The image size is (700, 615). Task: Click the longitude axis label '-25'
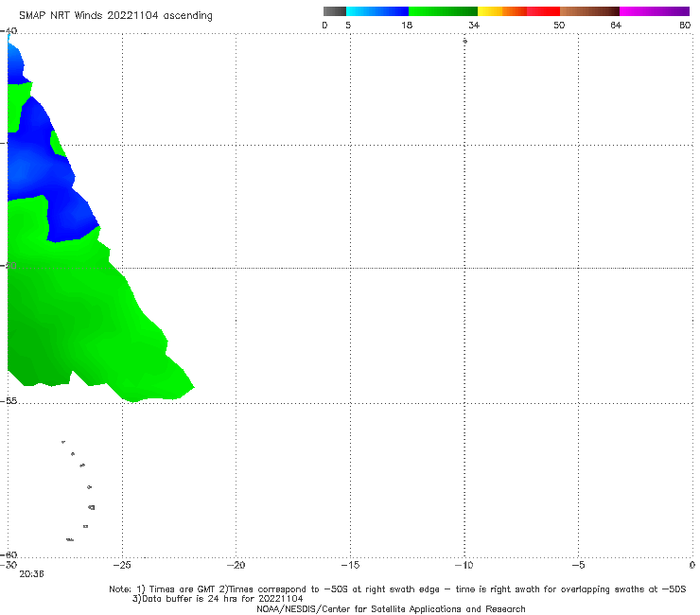coord(122,565)
